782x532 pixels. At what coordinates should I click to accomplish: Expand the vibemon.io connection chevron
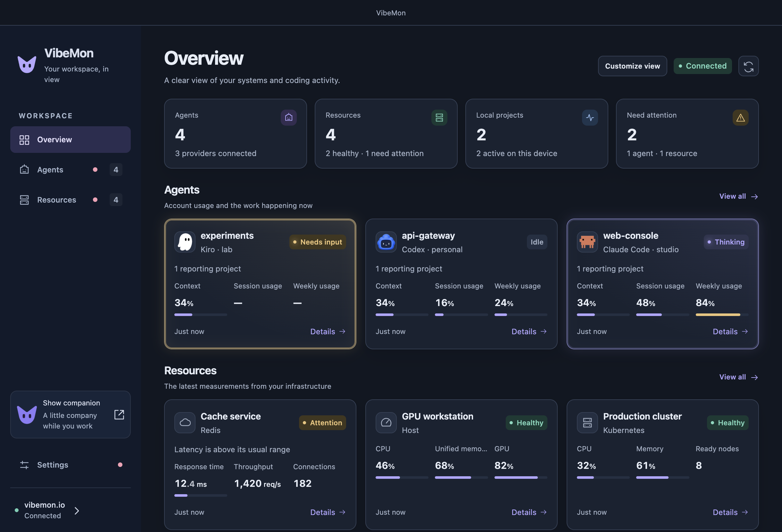(77, 511)
